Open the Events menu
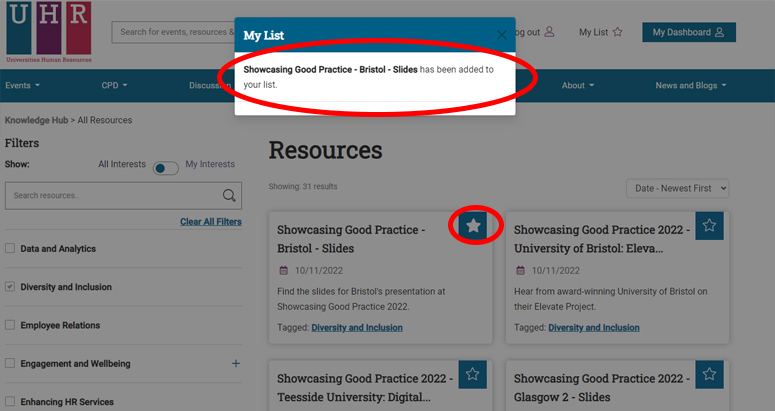This screenshot has height=411, width=775. (22, 85)
